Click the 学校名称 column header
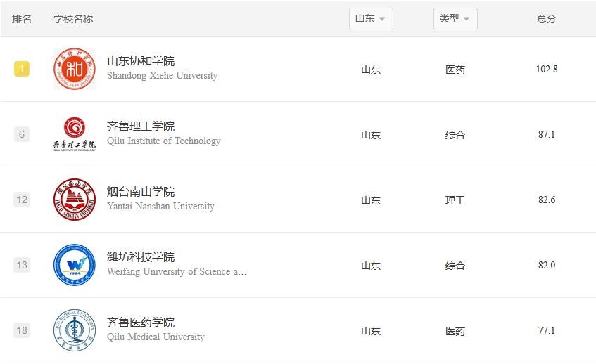The height and width of the screenshot is (364, 596). 73,19
